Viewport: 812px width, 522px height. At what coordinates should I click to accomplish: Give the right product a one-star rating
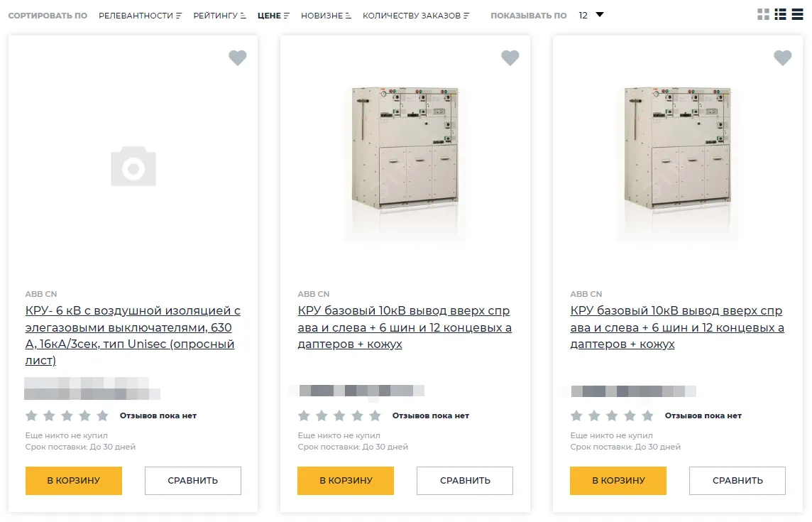(577, 415)
